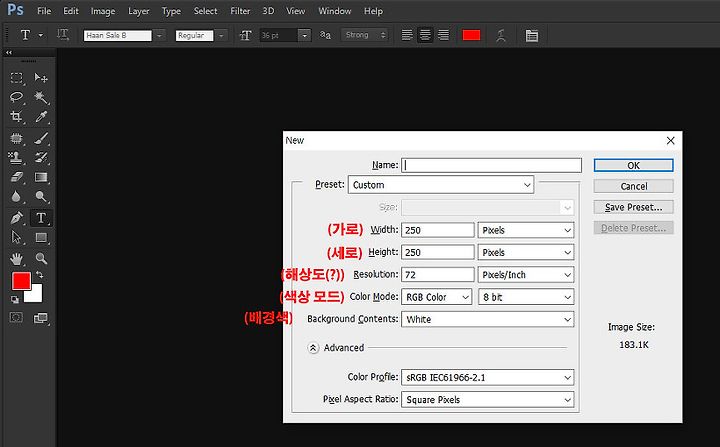Select the Path Selection tool

(17, 237)
